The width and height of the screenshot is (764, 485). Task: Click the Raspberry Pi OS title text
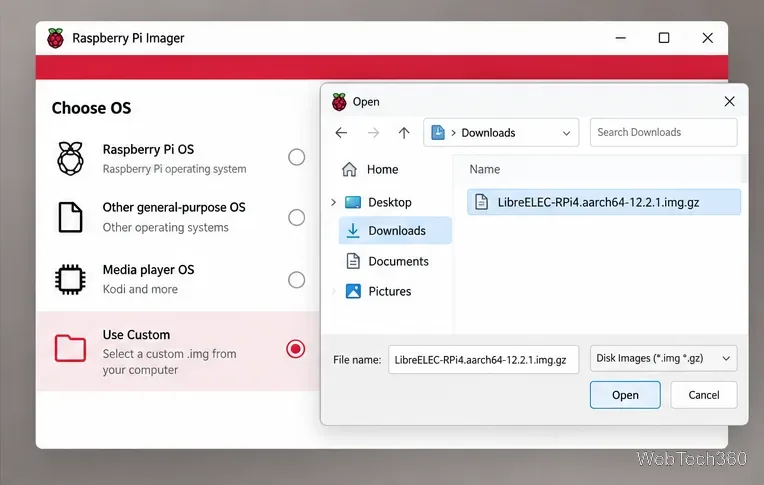click(x=148, y=149)
